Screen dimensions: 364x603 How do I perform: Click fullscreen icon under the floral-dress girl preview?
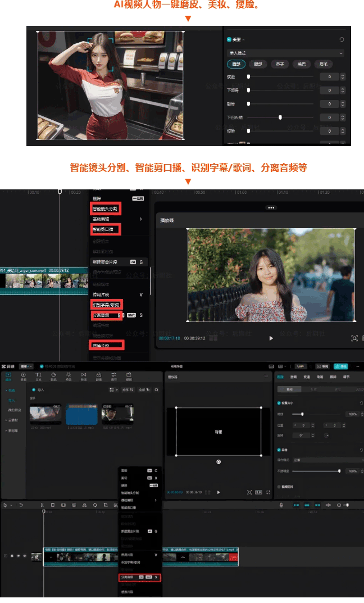click(354, 338)
